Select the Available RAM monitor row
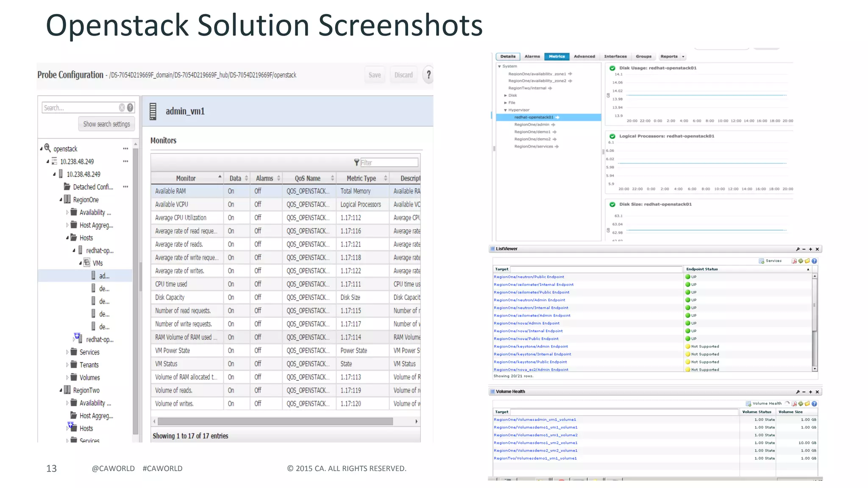Viewport: 868px width, 488px height. click(286, 191)
